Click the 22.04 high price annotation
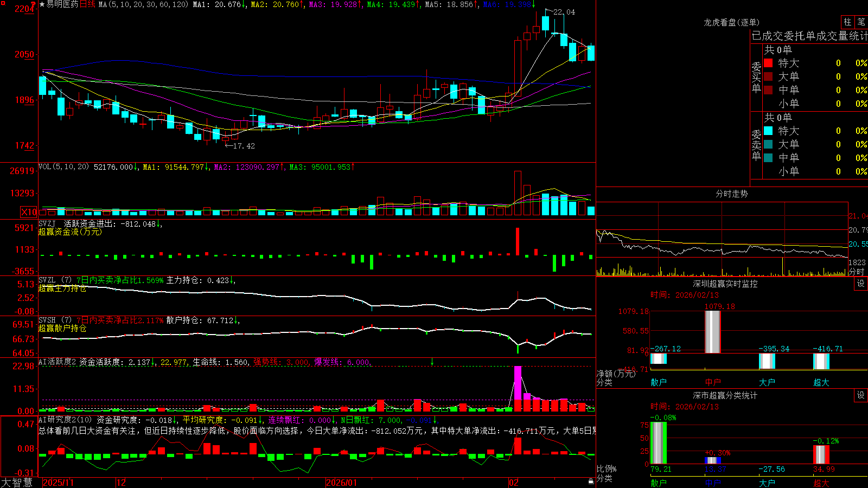The height and width of the screenshot is (488, 868). click(564, 12)
